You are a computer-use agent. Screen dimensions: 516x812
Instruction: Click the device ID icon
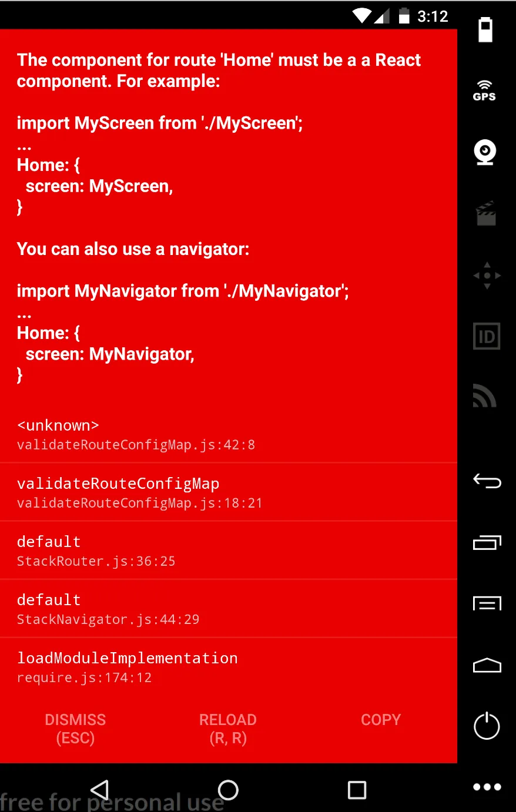pos(487,337)
